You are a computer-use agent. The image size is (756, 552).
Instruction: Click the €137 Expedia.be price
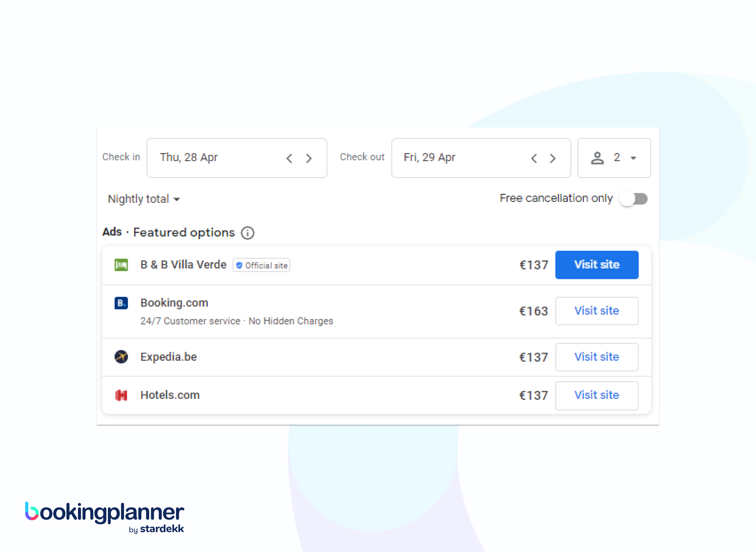534,357
